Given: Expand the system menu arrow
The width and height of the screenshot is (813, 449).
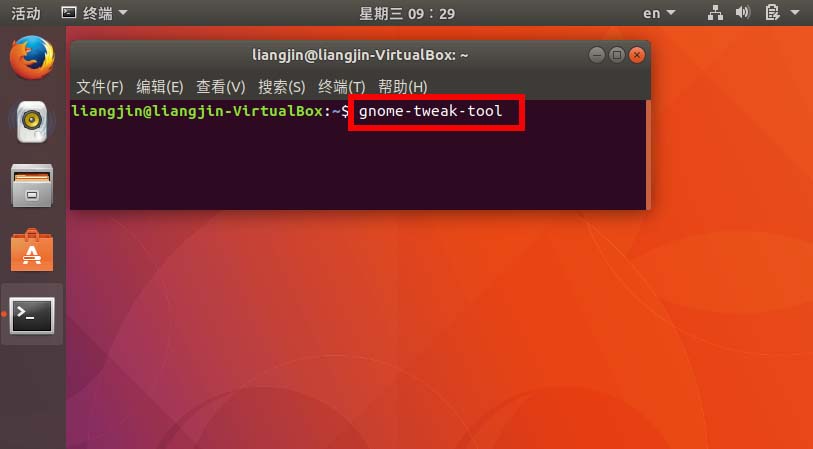Looking at the screenshot, I should click(795, 12).
